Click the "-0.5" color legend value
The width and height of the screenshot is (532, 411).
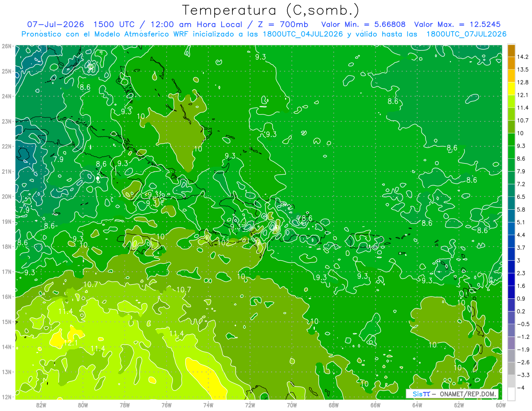tap(523, 324)
